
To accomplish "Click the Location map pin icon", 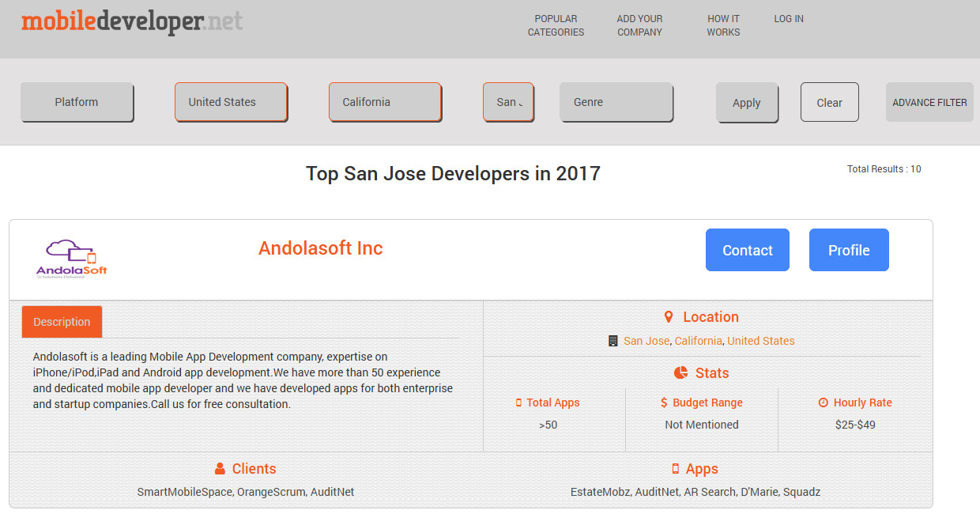I will (x=669, y=317).
